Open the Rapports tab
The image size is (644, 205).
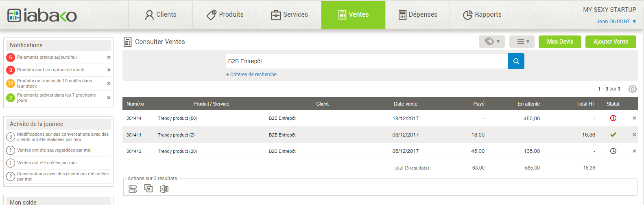(482, 15)
